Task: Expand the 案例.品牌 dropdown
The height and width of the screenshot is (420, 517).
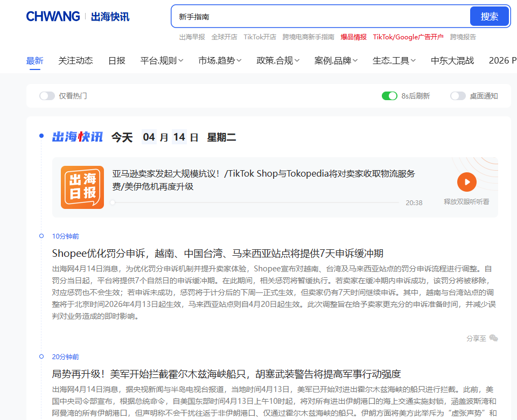Action: tap(336, 61)
